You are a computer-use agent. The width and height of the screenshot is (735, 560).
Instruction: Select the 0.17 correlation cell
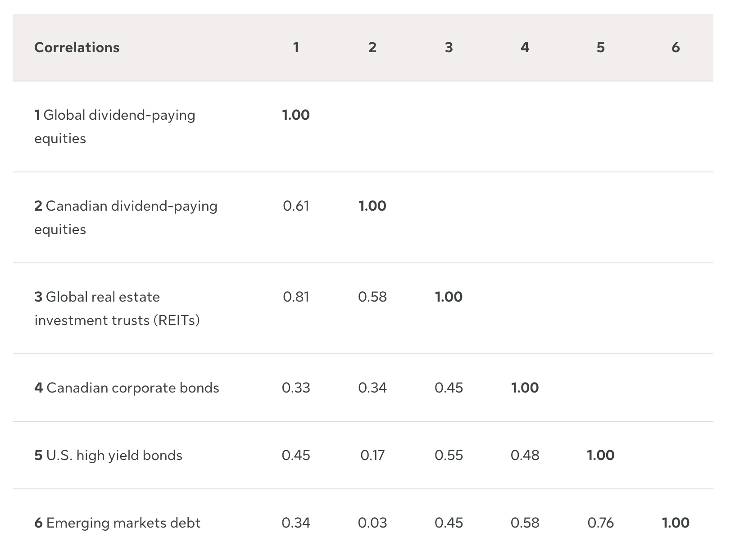point(372,455)
